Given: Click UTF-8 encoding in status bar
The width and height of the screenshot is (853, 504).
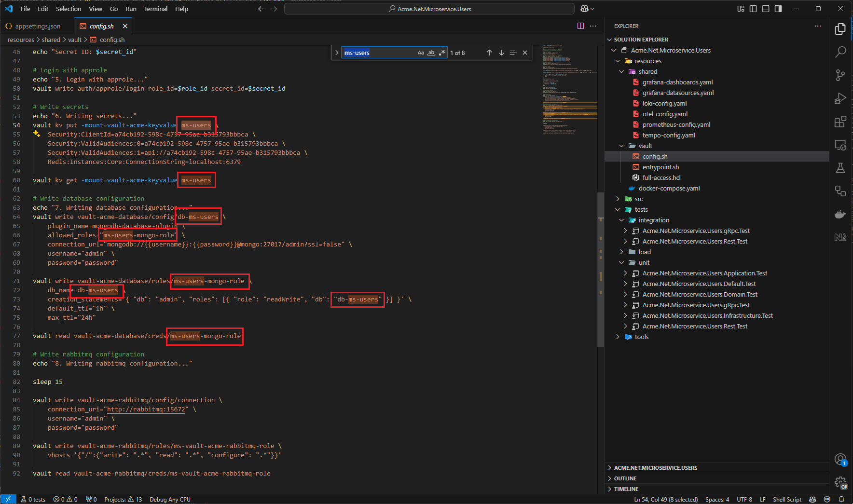Looking at the screenshot, I should coord(744,499).
